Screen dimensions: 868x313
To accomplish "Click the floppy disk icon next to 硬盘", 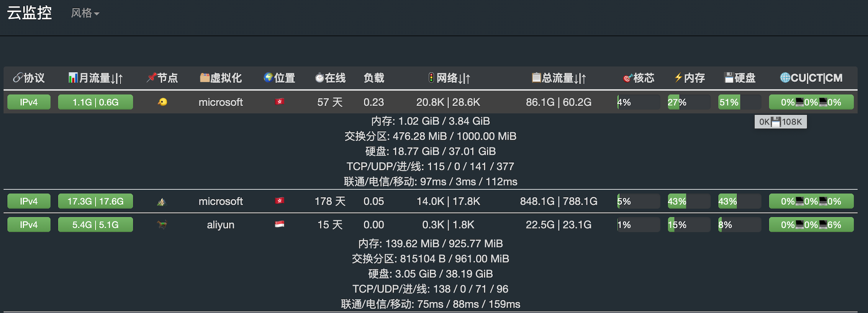I will tap(729, 78).
